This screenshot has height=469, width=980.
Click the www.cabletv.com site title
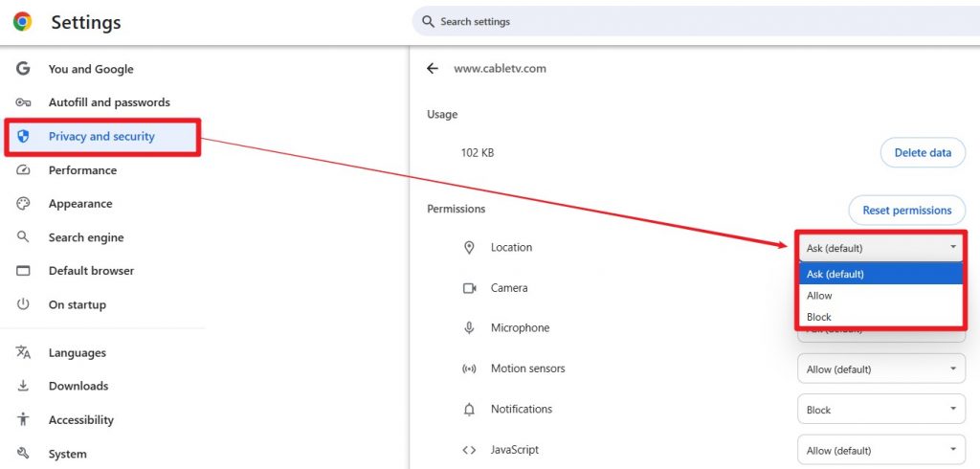[500, 69]
